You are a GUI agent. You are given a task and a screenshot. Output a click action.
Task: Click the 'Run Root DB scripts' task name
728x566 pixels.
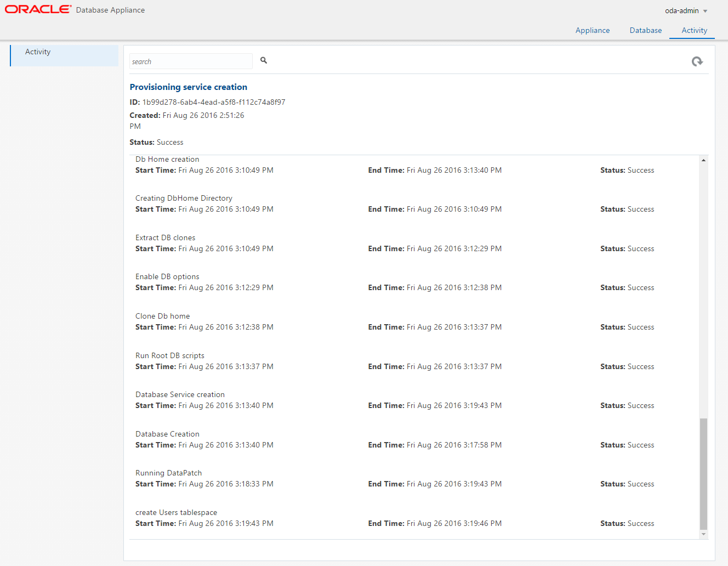(x=170, y=355)
